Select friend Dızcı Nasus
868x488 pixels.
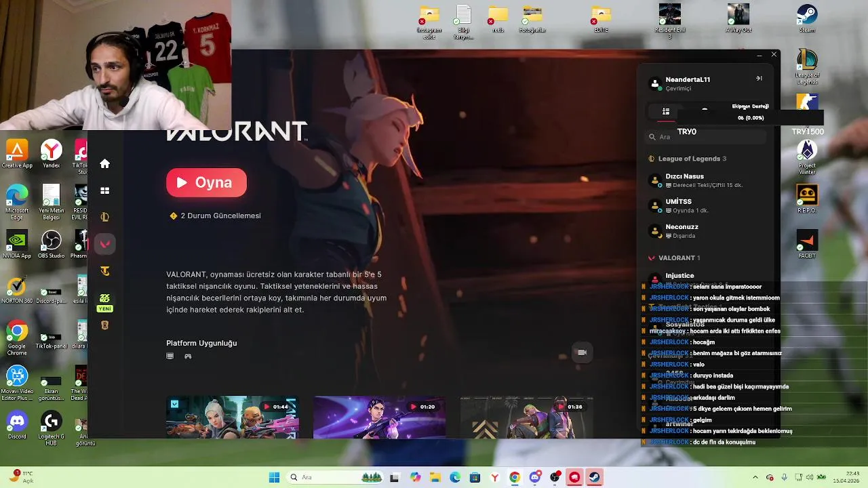pos(705,180)
